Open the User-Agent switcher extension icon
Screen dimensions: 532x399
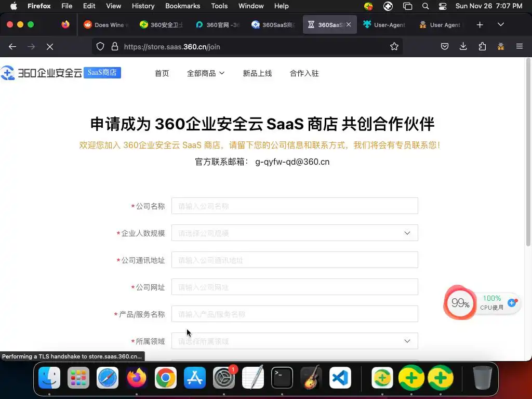pyautogui.click(x=501, y=46)
